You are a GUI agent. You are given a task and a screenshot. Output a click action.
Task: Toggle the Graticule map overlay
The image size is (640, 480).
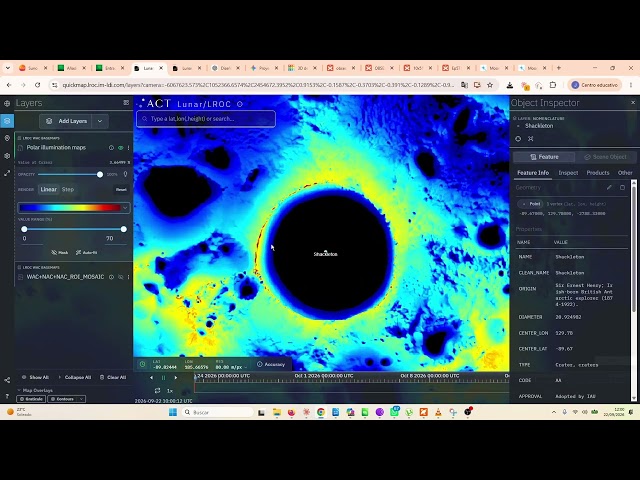click(x=31, y=399)
